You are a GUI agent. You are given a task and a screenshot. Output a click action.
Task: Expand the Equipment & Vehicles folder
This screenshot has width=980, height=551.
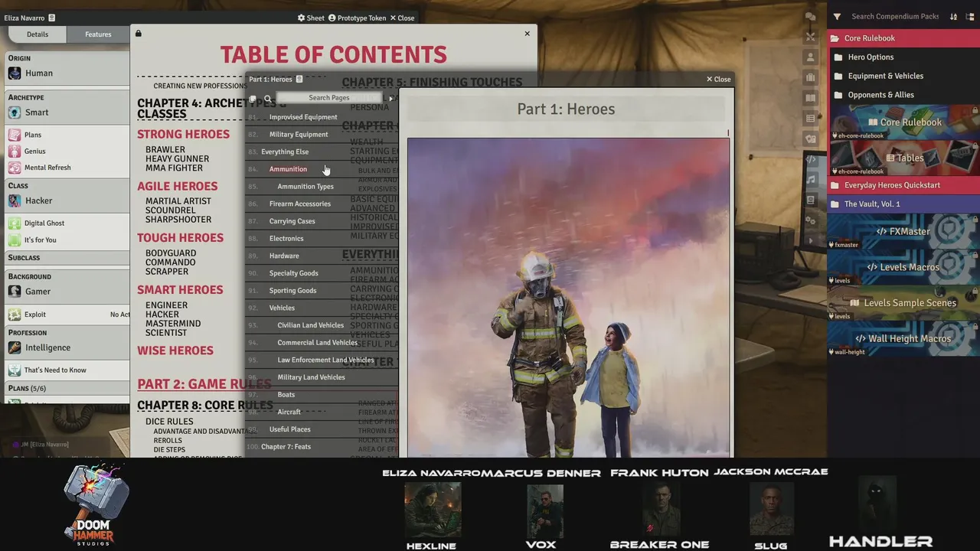tap(903, 76)
